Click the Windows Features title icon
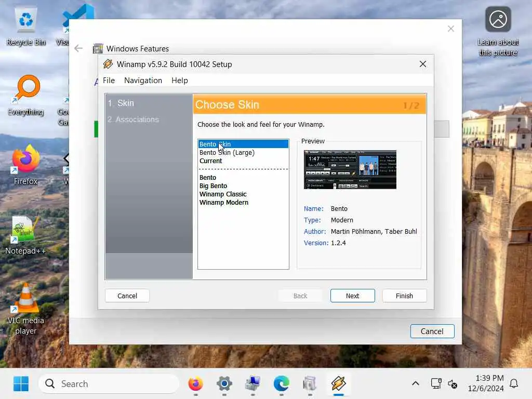The image size is (532, 399). point(98,48)
